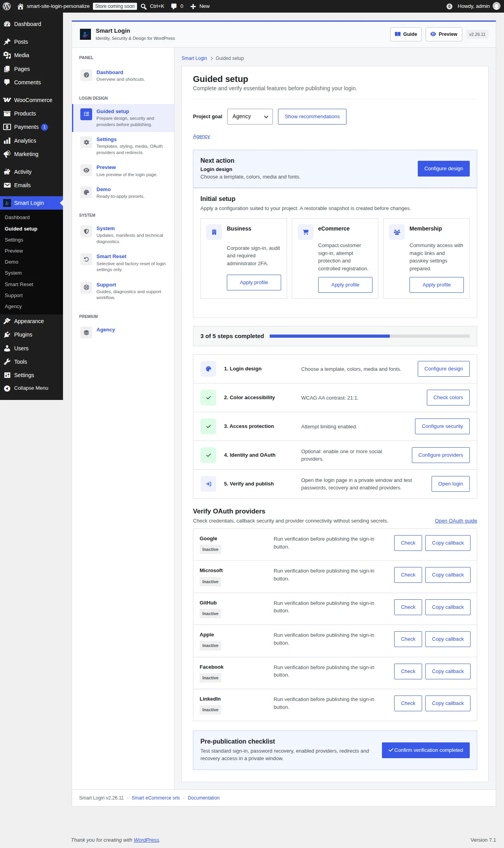
Task: Click the admin avatar icon
Action: pyautogui.click(x=497, y=6)
